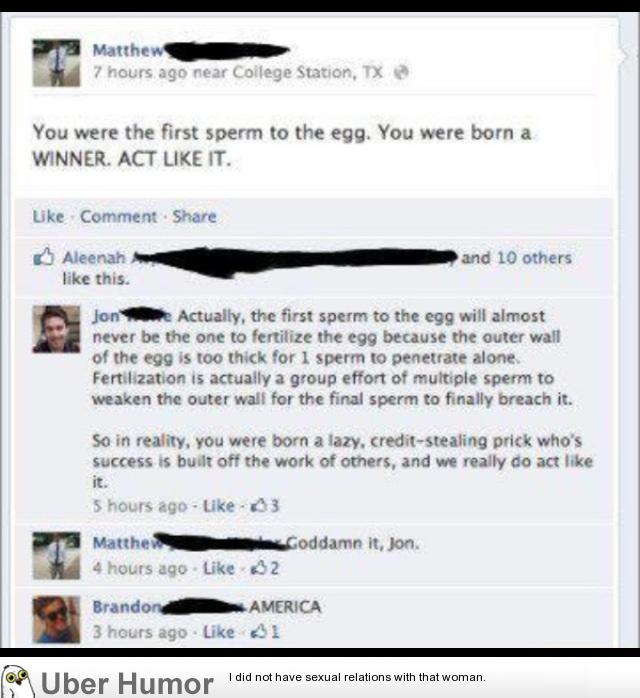Like Matthew's status post

pos(48,216)
